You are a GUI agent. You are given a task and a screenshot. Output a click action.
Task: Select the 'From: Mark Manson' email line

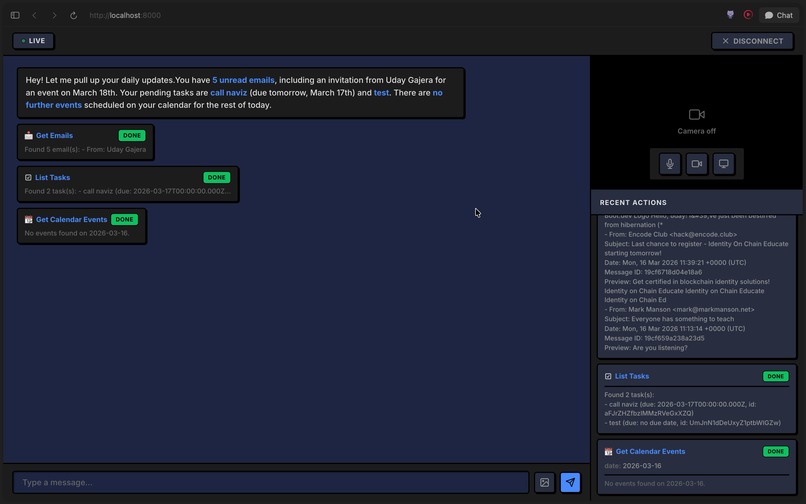pos(679,310)
